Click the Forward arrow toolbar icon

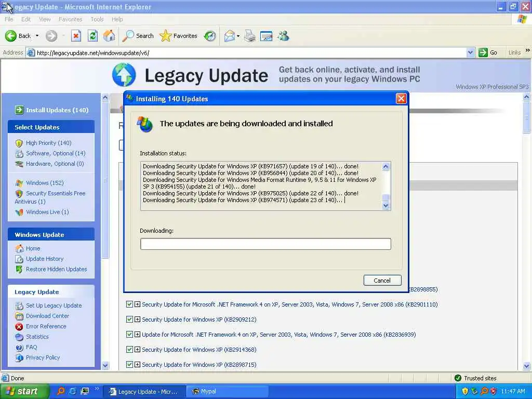tap(51, 36)
